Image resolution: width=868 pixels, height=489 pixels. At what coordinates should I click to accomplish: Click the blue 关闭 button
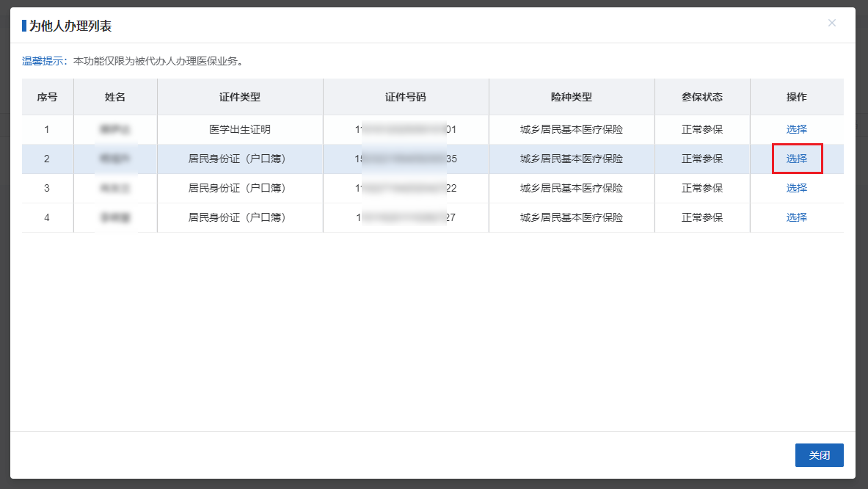click(819, 455)
